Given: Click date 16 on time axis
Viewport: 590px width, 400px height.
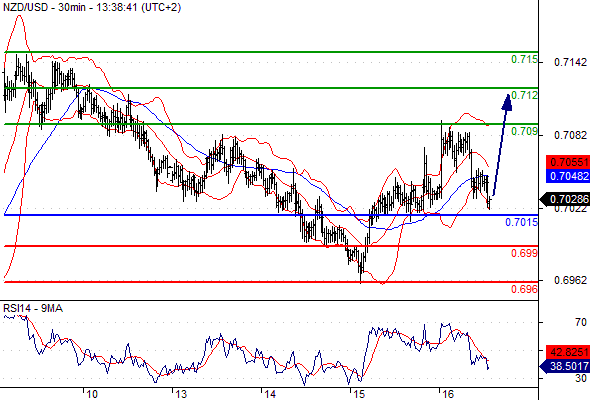Looking at the screenshot, I should tap(447, 394).
